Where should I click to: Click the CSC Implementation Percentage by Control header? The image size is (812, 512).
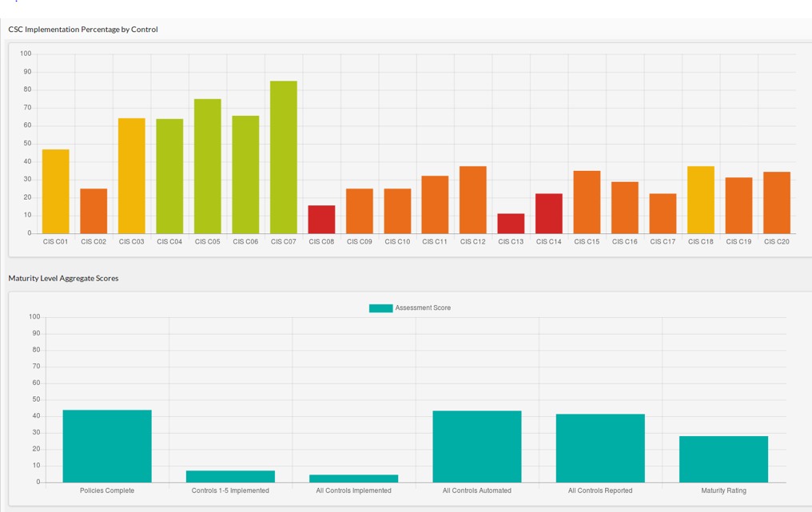83,30
